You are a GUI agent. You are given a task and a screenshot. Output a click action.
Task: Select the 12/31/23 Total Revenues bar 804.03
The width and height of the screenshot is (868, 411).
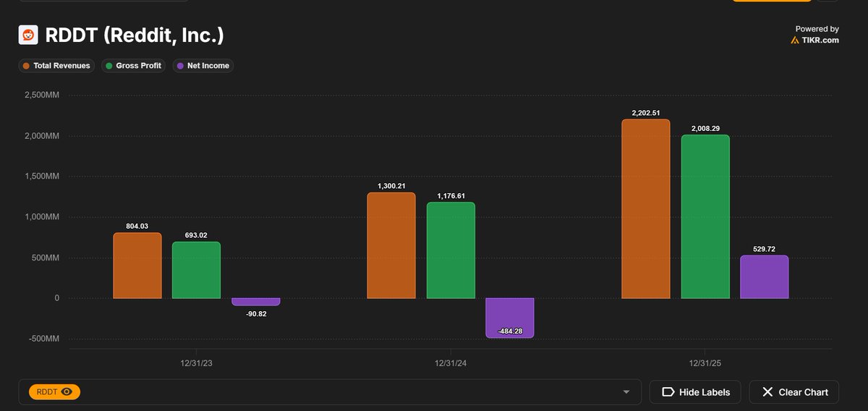[137, 266]
